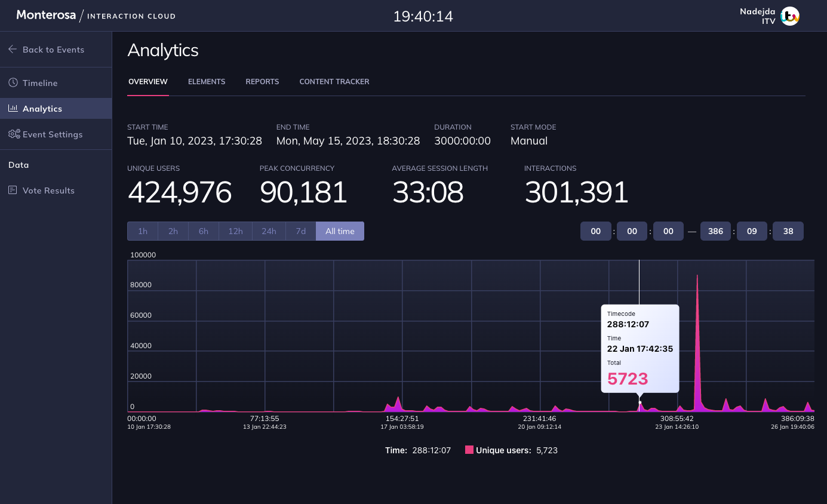Click the pink Unique users legend swatch

point(469,450)
